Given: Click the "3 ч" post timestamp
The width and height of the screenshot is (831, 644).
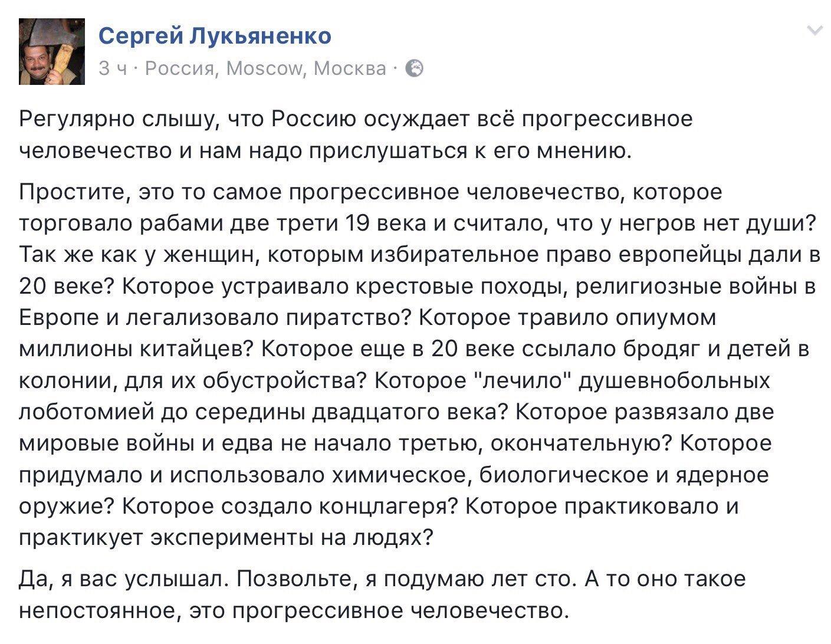Looking at the screenshot, I should pos(113,69).
